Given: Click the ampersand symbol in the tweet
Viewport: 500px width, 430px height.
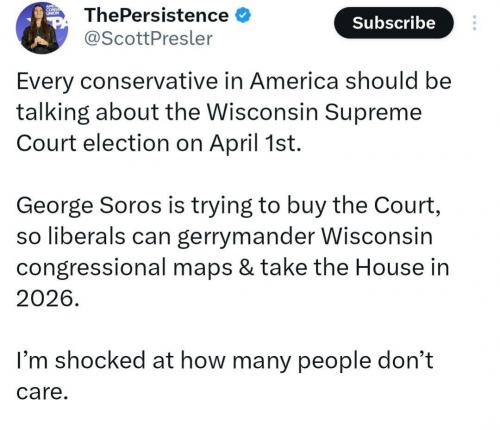Looking at the screenshot, I should (246, 268).
